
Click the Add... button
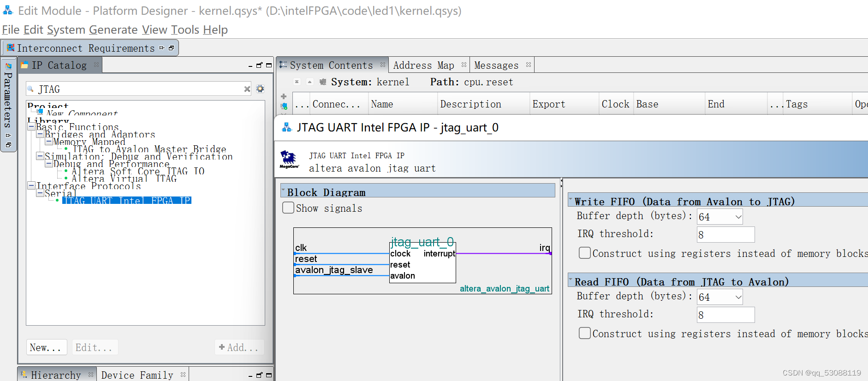[239, 347]
